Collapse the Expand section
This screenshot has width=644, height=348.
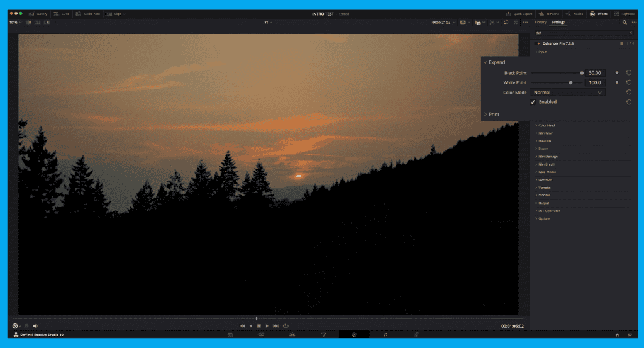[x=485, y=62]
